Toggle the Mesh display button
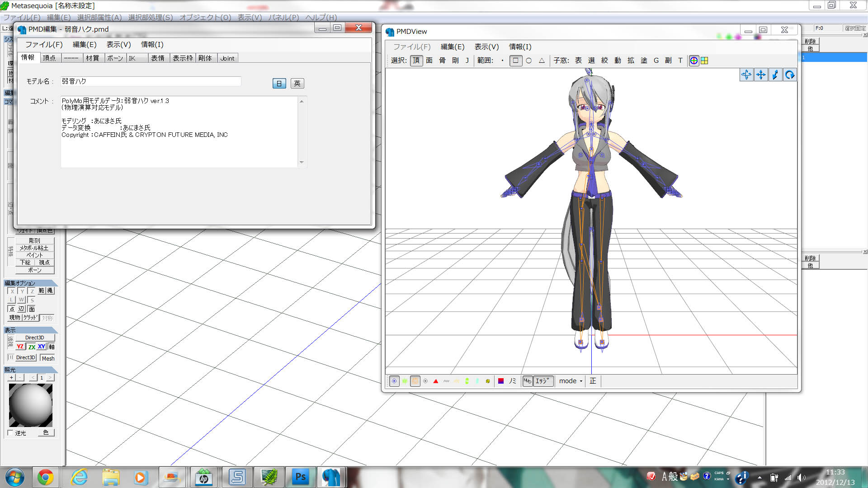868x488 pixels. [48, 358]
